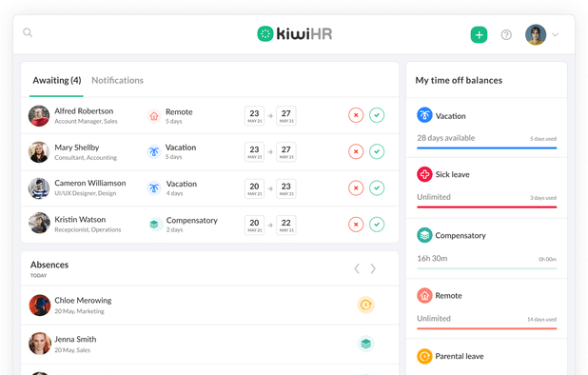588x375 pixels.
Task: Click start date 20 in Cameron Williamson's row
Action: [x=255, y=188]
